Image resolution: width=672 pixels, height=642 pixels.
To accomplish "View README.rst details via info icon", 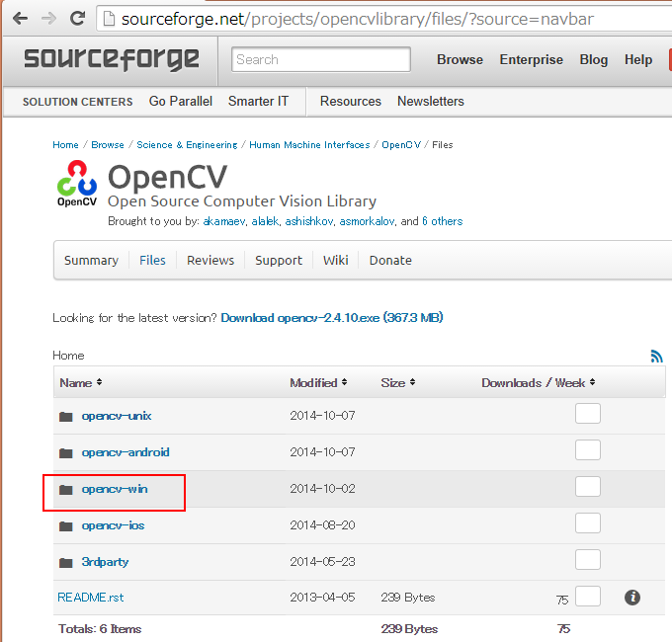I will point(632,597).
